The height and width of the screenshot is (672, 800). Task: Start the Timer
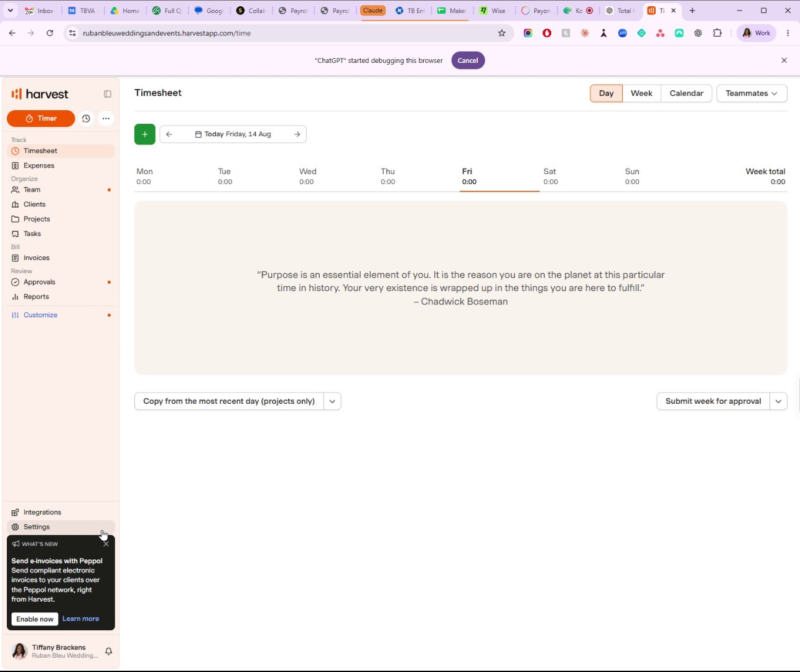tap(41, 118)
